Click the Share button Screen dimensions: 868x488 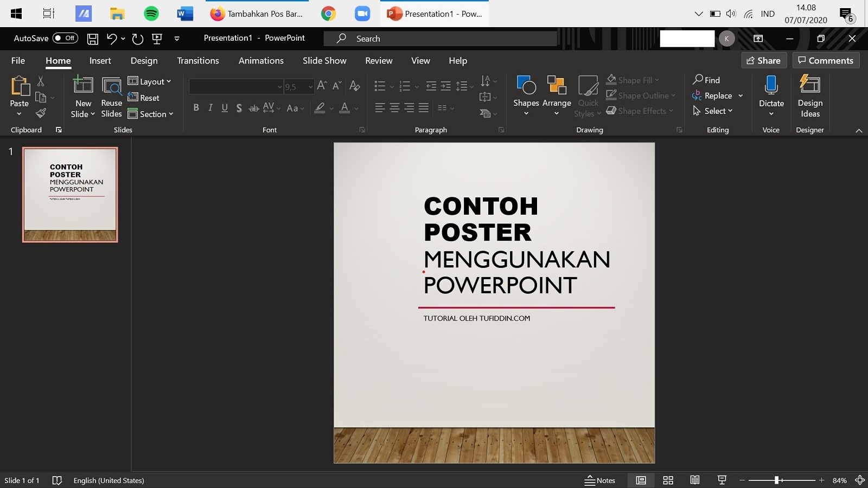pyautogui.click(x=764, y=60)
